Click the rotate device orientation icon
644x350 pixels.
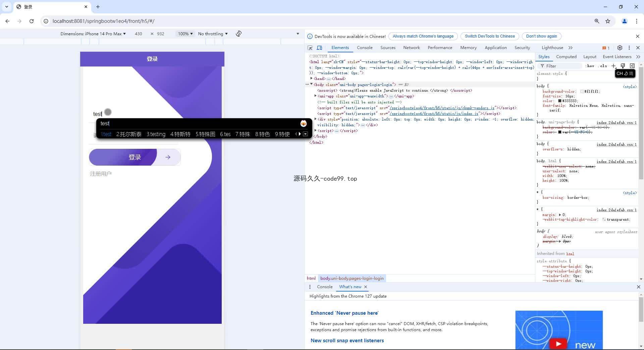point(238,34)
